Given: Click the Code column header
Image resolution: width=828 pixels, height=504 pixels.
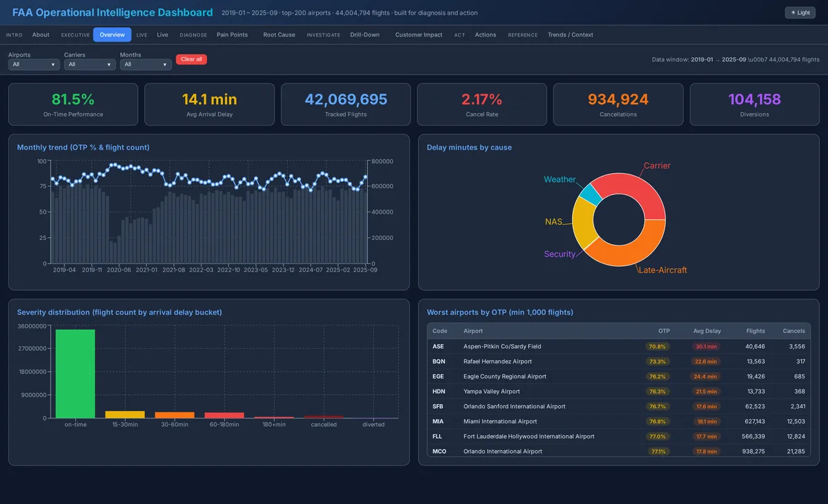Looking at the screenshot, I should coord(440,331).
